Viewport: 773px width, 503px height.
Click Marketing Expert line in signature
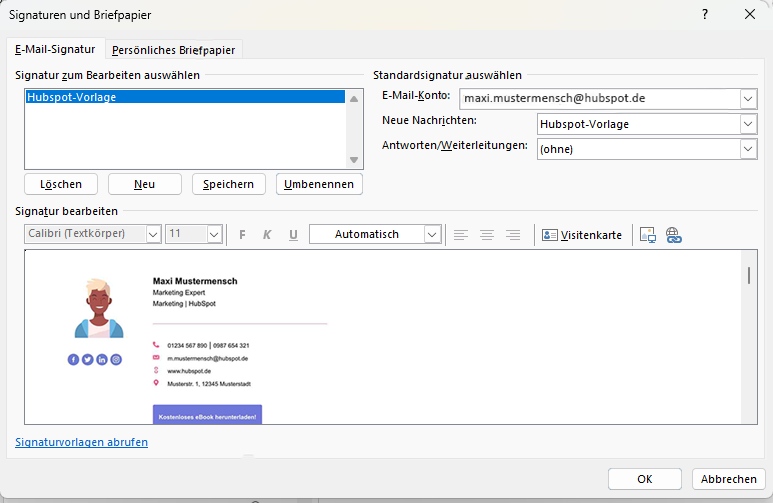[179, 292]
